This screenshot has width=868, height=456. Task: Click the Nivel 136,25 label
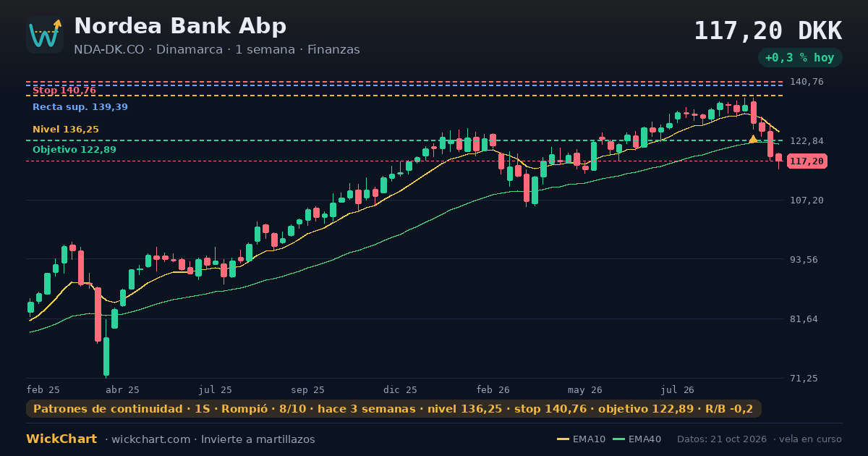click(x=66, y=130)
